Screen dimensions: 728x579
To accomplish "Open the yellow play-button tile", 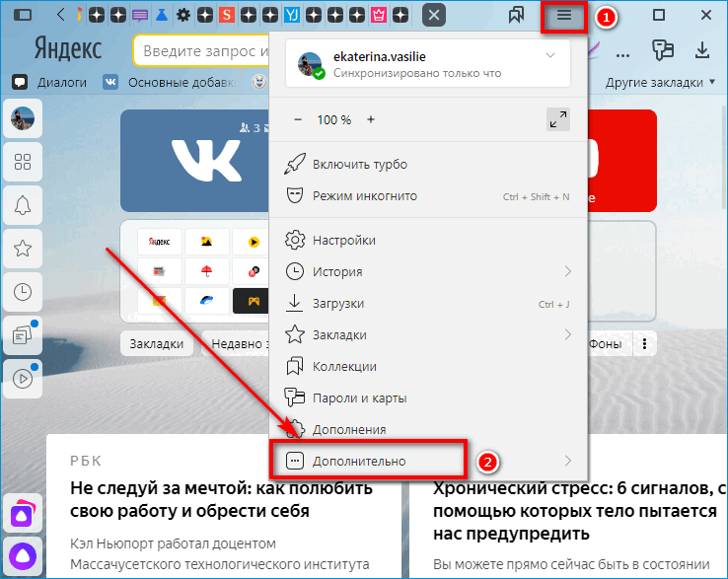I will pos(252,242).
